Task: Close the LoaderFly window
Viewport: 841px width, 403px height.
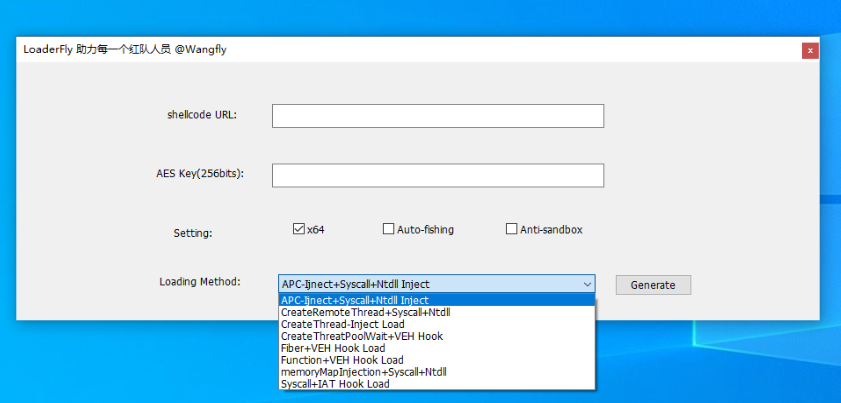Action: 810,50
